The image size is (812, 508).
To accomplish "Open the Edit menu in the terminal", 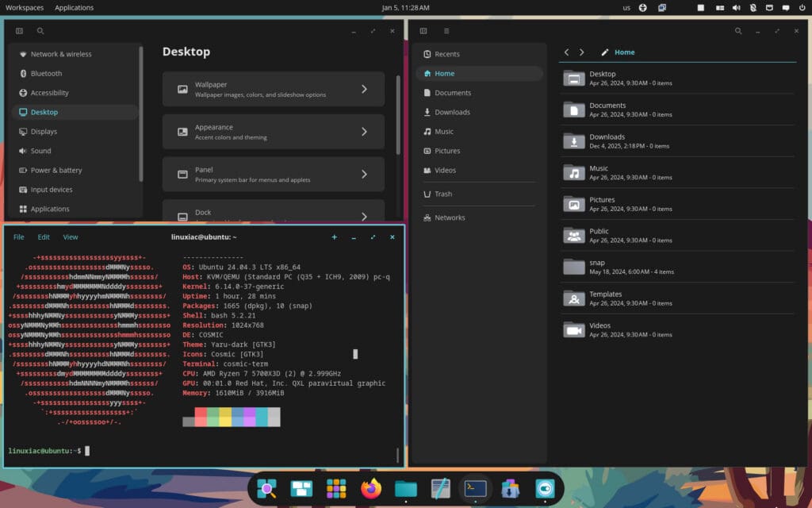I will [44, 237].
